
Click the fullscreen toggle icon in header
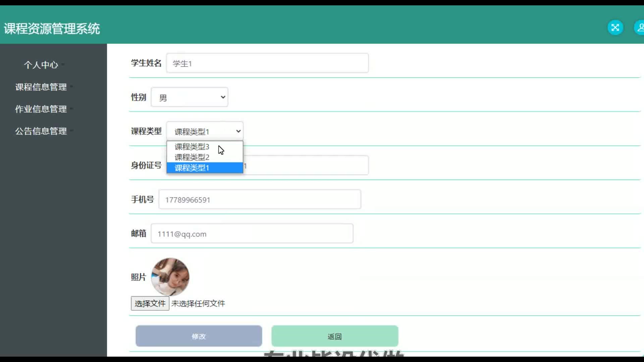click(x=615, y=27)
